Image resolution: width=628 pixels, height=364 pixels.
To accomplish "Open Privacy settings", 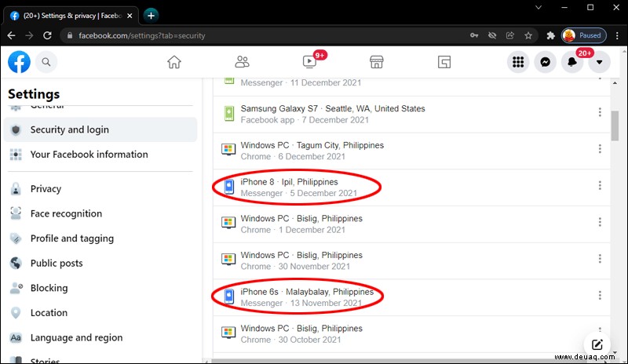I will tap(100, 189).
